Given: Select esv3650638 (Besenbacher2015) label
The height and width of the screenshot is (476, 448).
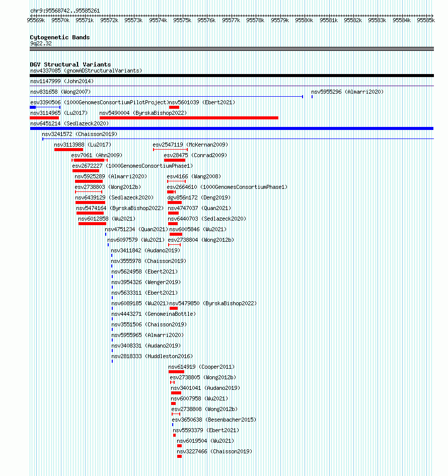Looking at the screenshot, I should click(x=214, y=420).
